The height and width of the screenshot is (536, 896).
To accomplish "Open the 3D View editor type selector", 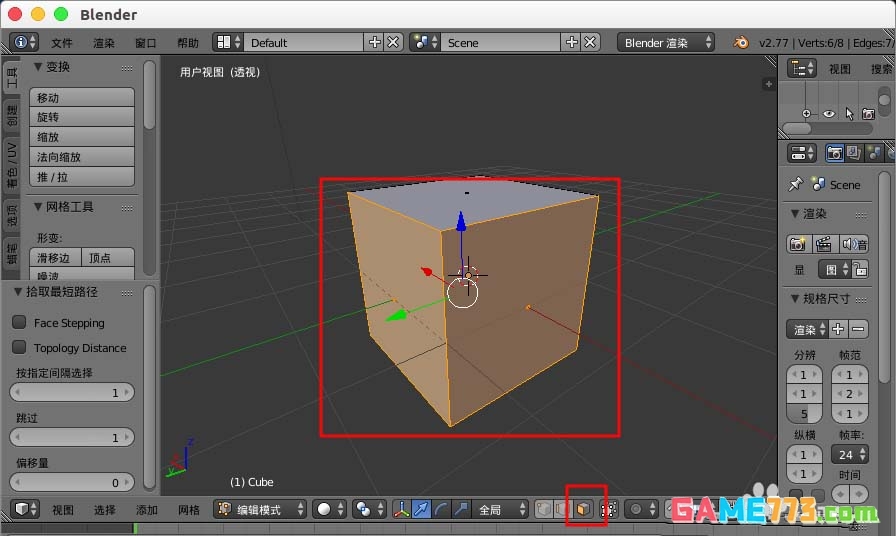I will point(25,509).
